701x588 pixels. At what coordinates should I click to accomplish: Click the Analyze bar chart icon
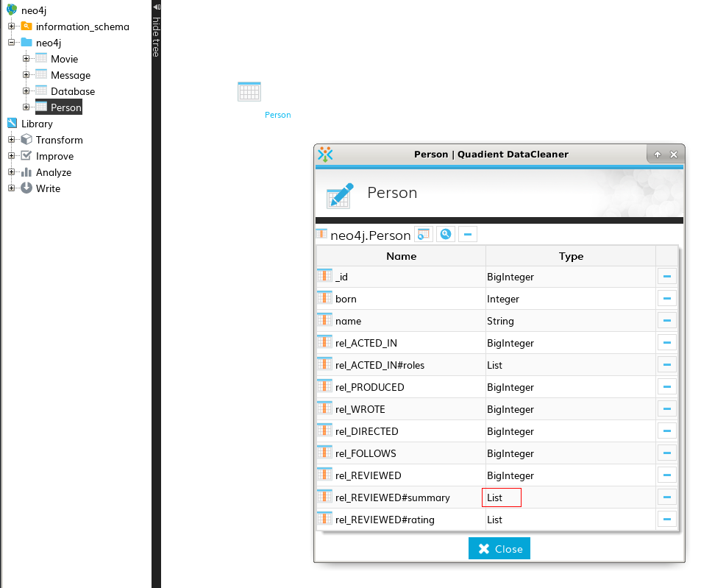click(x=26, y=171)
